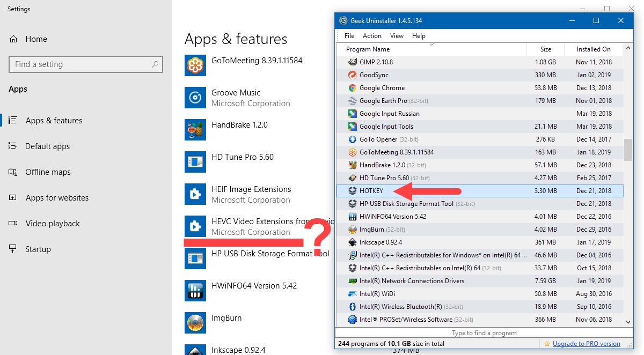Click ImgBurn icon in Geek Uninstaller list
The width and height of the screenshot is (644, 355).
pyautogui.click(x=353, y=230)
